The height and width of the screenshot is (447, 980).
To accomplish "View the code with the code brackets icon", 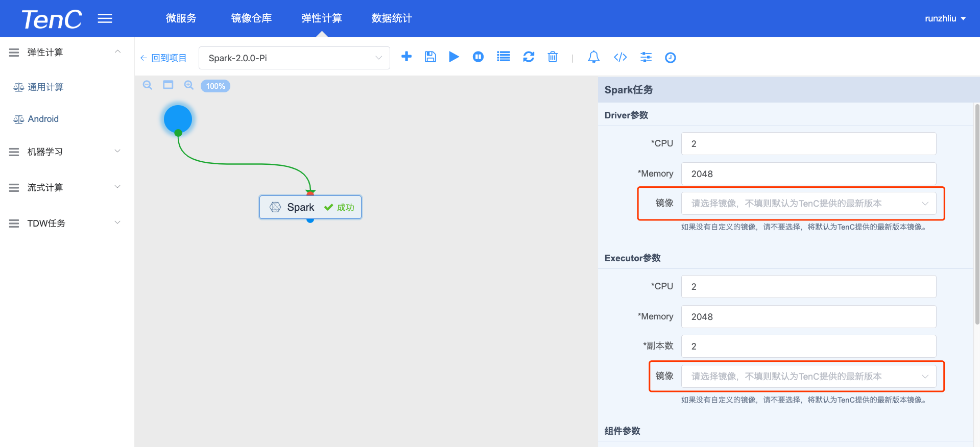I will tap(620, 57).
